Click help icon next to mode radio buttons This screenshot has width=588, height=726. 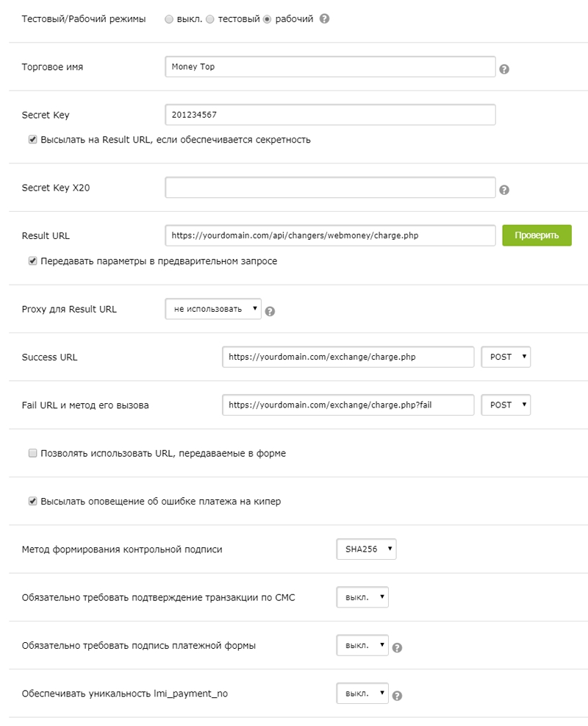point(324,19)
